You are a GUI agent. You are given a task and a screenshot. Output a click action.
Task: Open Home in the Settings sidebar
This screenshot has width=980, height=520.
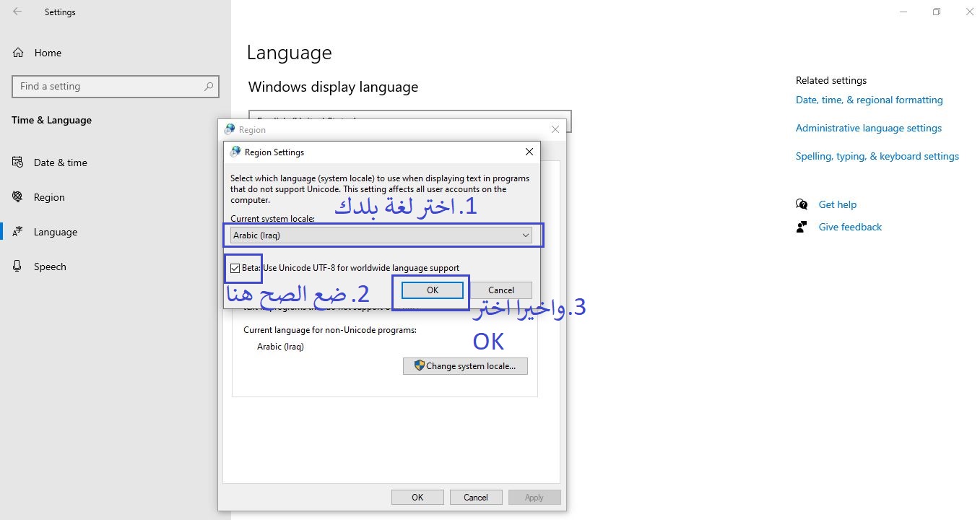(48, 53)
